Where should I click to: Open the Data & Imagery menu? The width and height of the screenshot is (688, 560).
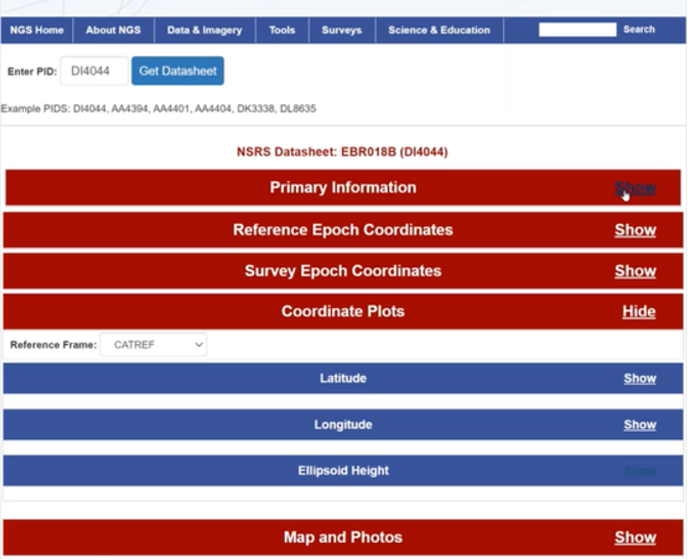coord(204,30)
